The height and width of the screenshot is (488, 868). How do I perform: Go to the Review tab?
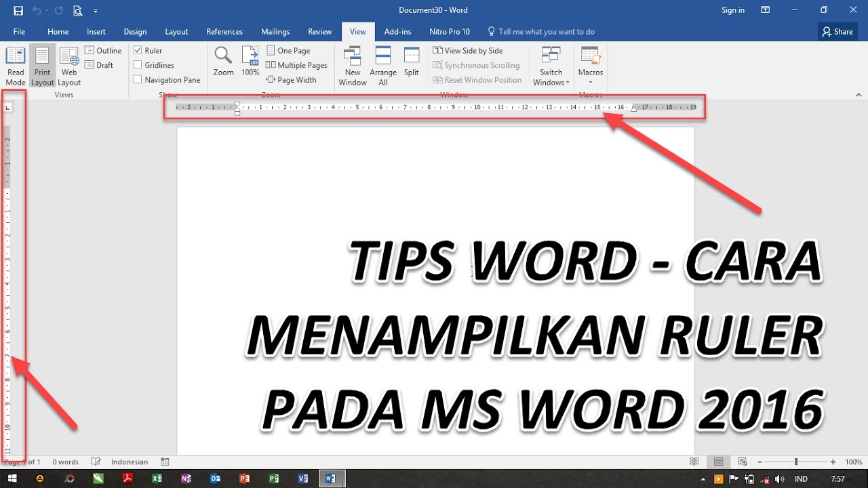coord(320,32)
